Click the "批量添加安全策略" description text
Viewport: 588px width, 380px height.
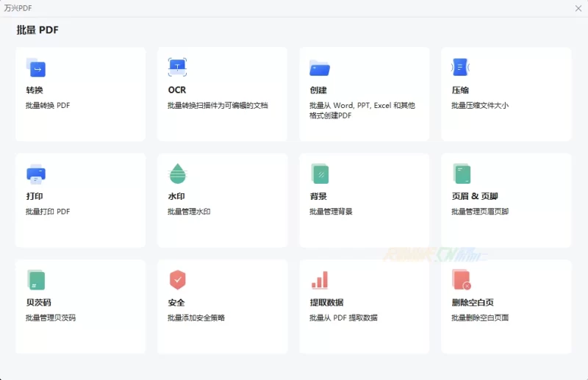click(x=196, y=318)
